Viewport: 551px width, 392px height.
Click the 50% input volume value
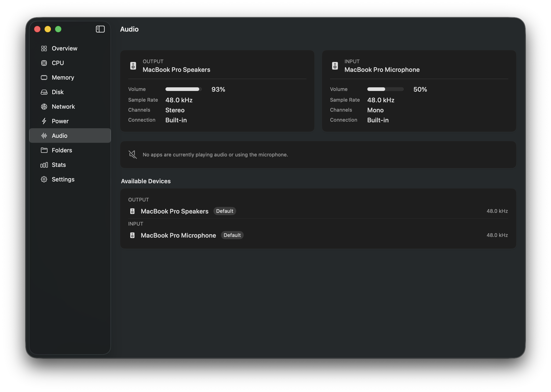(420, 90)
